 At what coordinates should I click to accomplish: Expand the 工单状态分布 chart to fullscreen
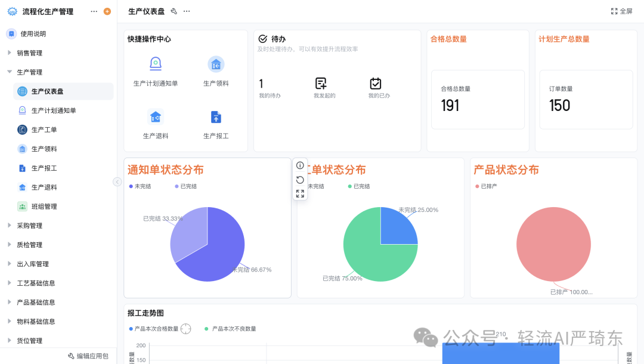[300, 193]
